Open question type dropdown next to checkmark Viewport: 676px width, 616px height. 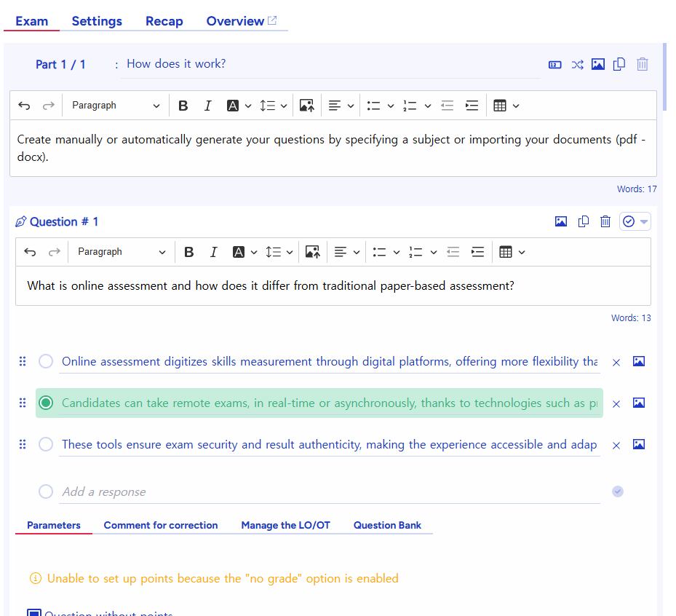(644, 221)
